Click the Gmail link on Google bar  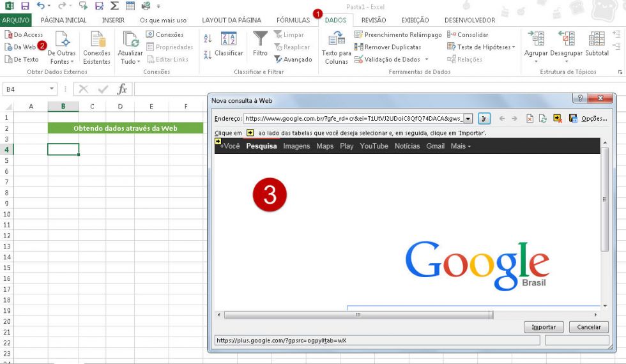pos(435,146)
